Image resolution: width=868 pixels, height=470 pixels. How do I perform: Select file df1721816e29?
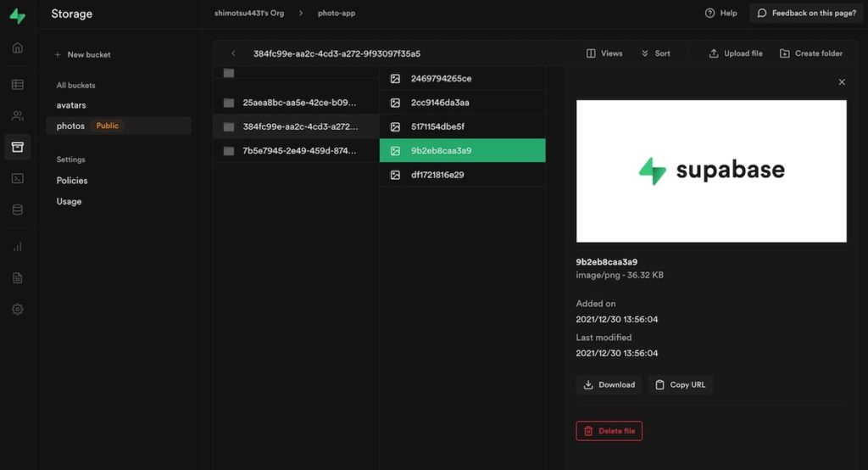462,175
